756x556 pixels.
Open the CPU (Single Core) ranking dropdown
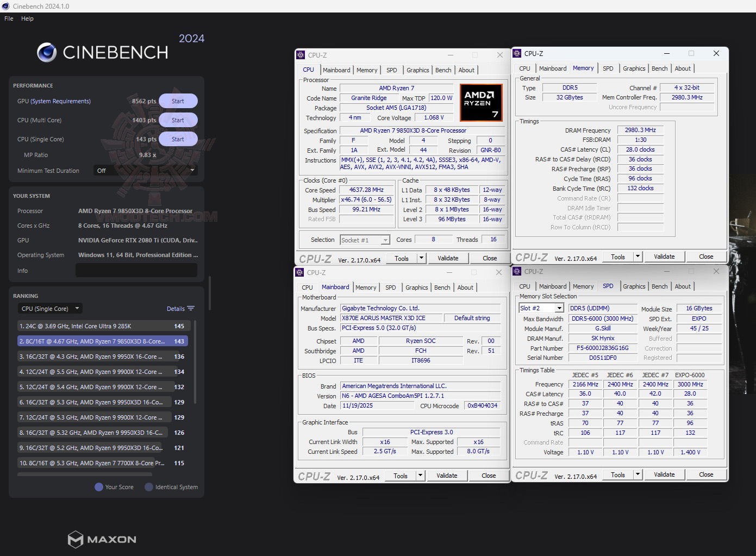(50, 309)
